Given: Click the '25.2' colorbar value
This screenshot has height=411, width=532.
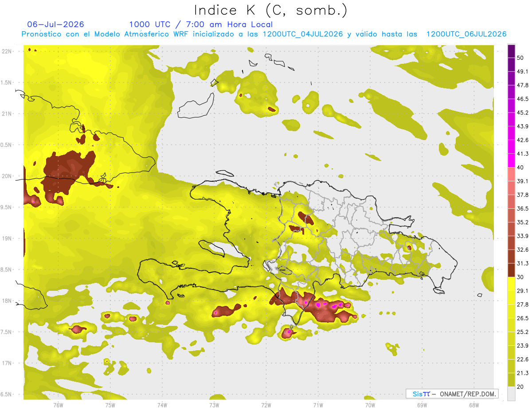Looking at the screenshot, I should [x=523, y=332].
